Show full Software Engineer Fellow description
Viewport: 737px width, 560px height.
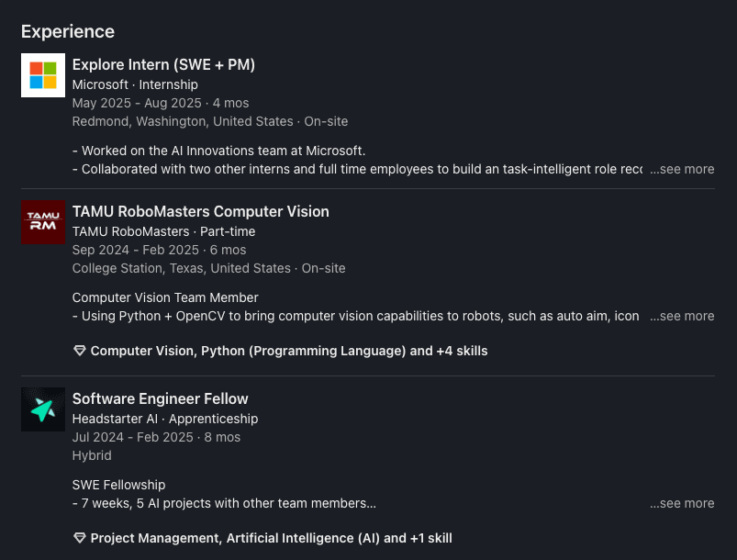(682, 503)
